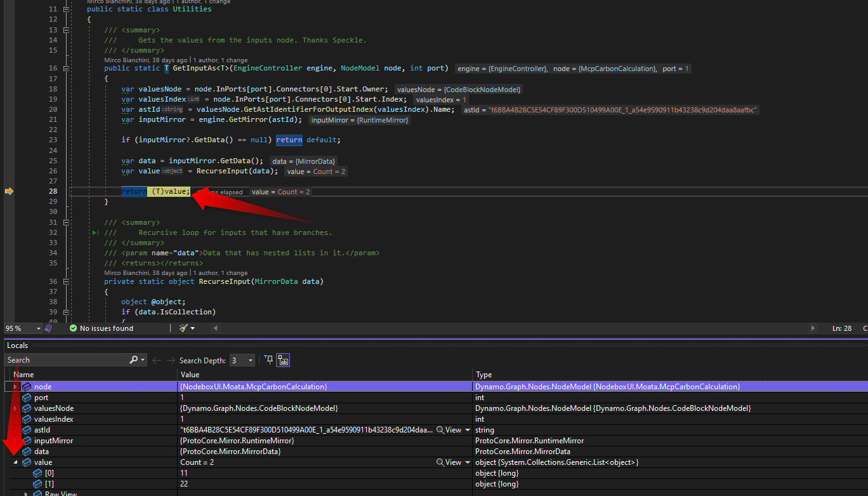Image resolution: width=868 pixels, height=496 pixels.
Task: Click the variable icon beside 'astId'
Action: coord(27,430)
